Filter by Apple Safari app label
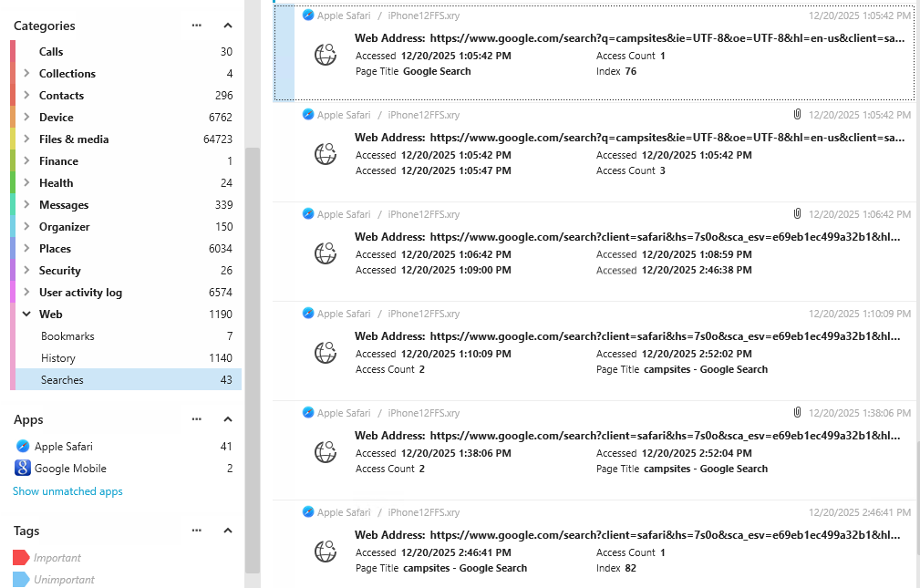 pos(63,447)
